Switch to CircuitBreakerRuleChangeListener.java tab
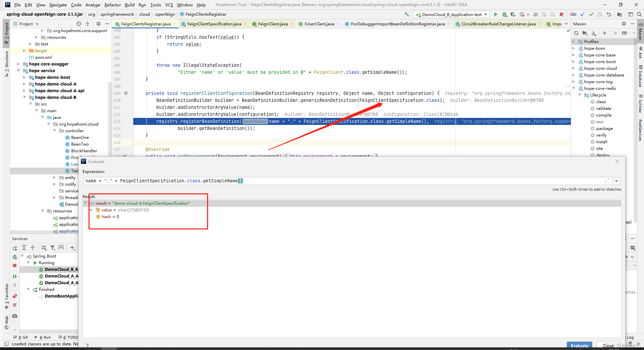 click(x=498, y=24)
